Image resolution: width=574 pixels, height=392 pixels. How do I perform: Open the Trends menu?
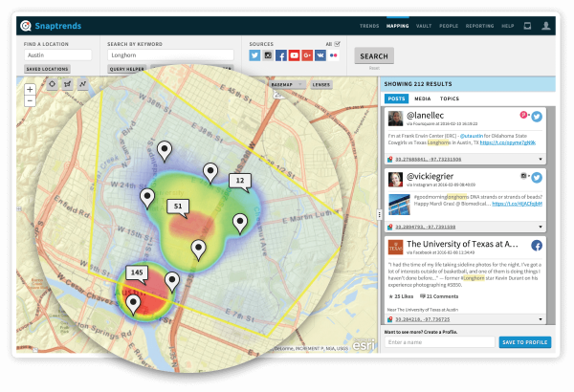(x=369, y=26)
